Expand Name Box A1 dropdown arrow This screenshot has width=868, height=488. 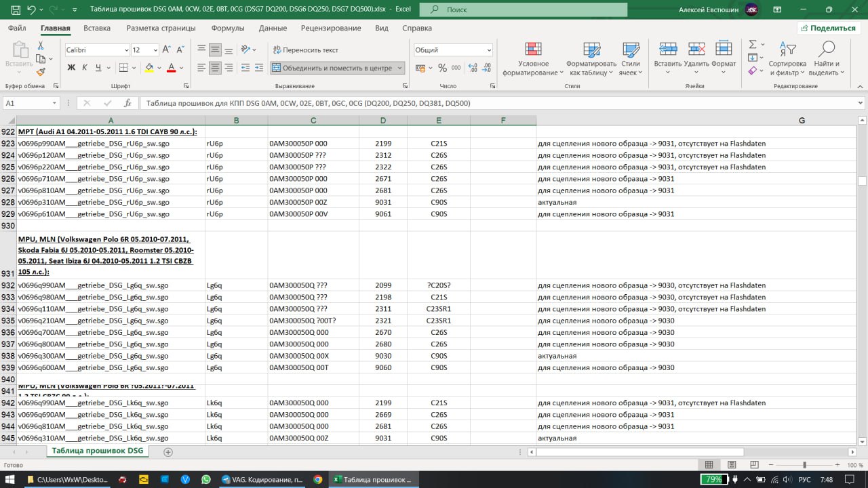click(x=55, y=103)
